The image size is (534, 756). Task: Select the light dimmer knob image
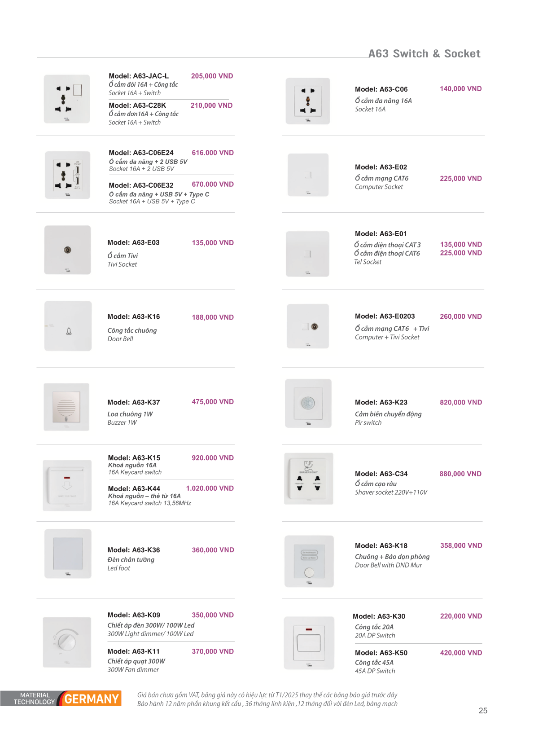click(x=67, y=642)
